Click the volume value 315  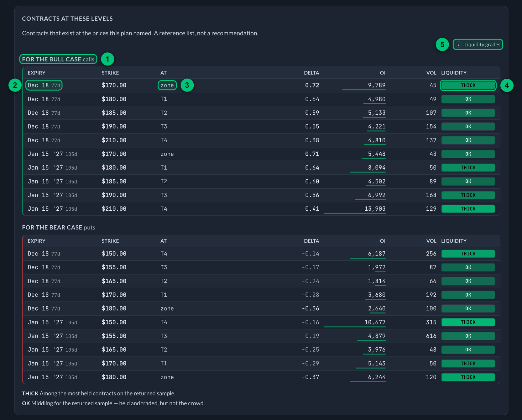(431, 322)
